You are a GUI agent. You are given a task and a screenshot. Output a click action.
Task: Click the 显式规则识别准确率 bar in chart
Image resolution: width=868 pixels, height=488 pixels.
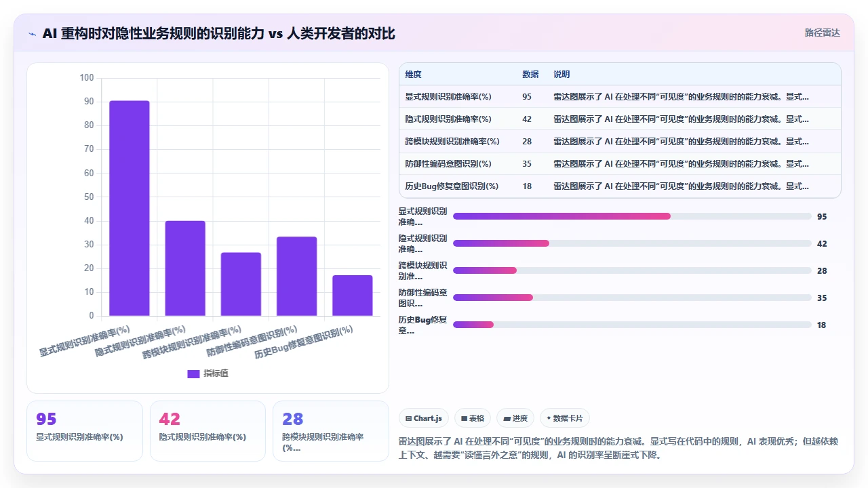coord(130,208)
